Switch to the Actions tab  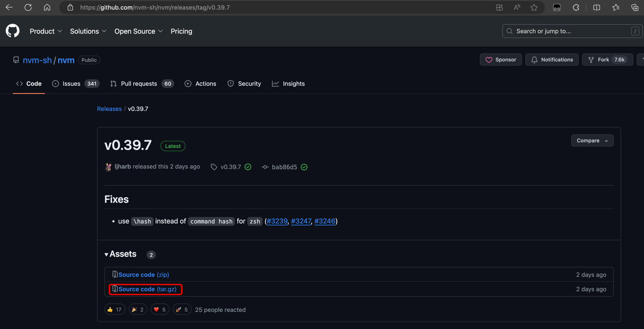point(200,84)
